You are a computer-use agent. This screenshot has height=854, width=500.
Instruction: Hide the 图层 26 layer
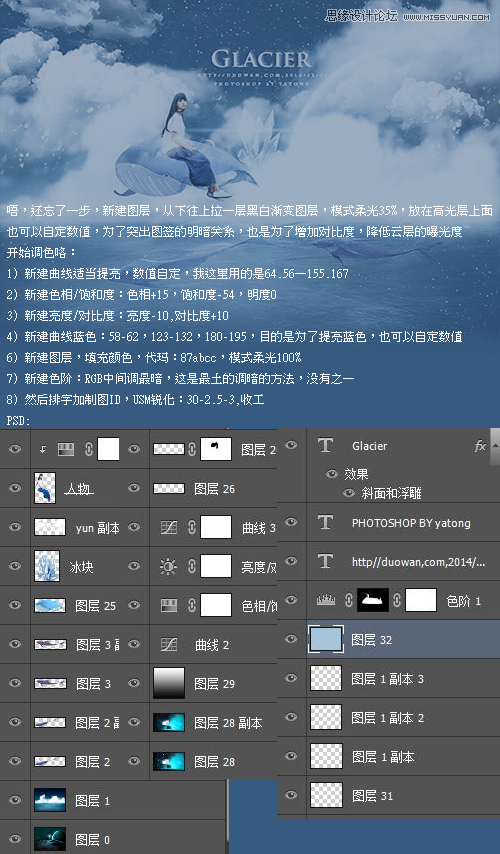[134, 488]
